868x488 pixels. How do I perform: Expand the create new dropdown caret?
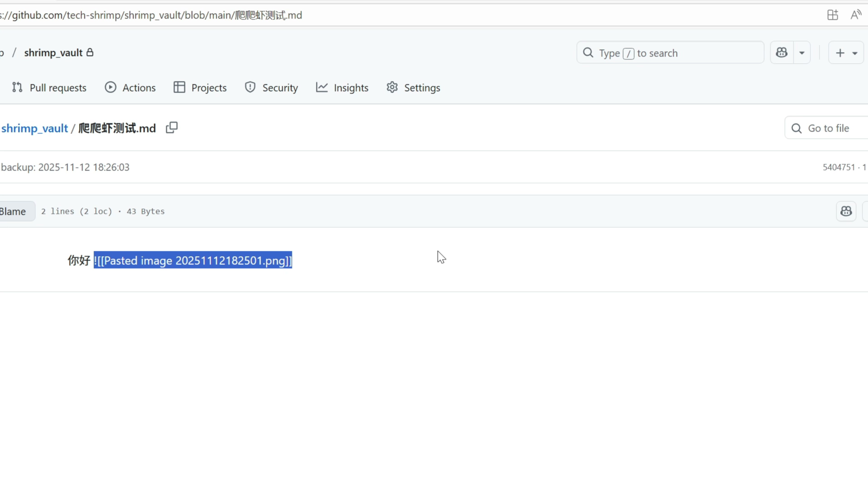point(855,53)
